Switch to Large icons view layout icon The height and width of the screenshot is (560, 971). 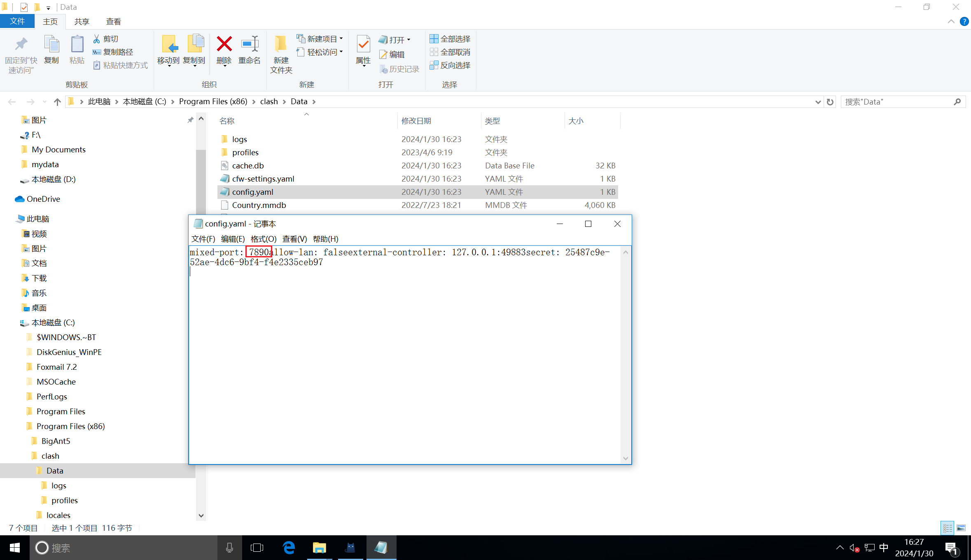point(961,528)
